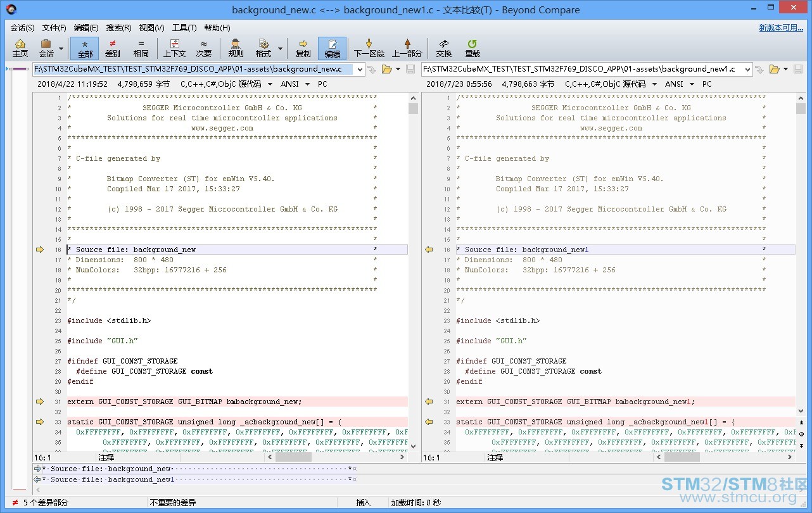Expand the 会话 button dropdown arrow

tap(61, 48)
